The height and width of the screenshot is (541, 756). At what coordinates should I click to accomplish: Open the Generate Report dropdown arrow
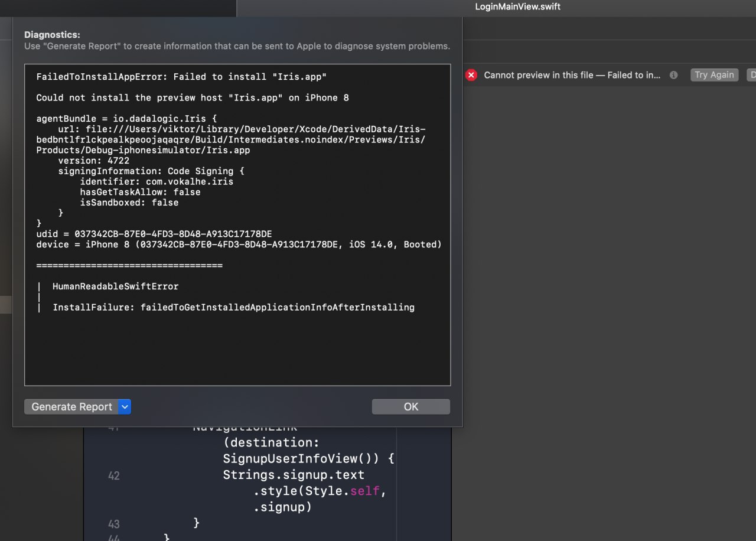pyautogui.click(x=124, y=406)
